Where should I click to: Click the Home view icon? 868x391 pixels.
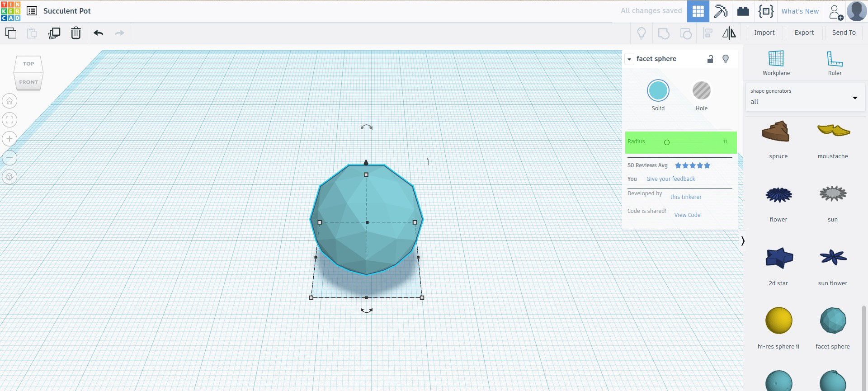pyautogui.click(x=9, y=101)
